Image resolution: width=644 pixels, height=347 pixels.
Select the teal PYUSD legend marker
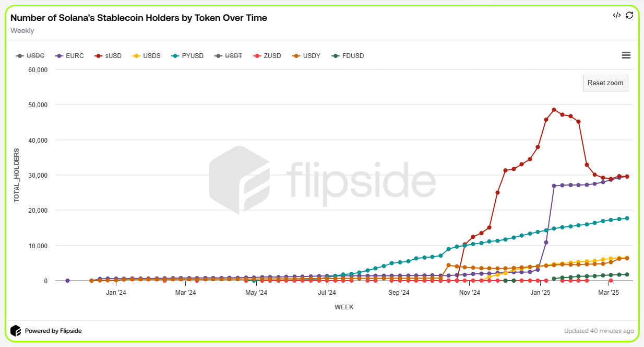click(174, 55)
